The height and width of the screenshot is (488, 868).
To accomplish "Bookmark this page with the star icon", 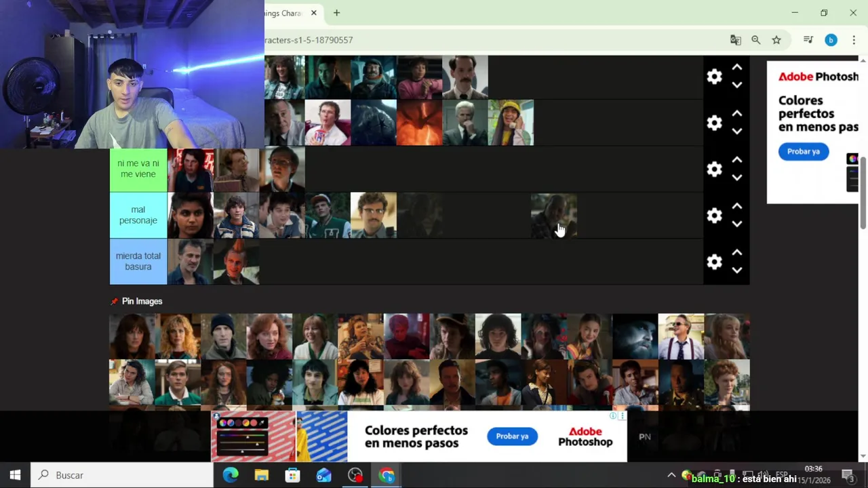I will click(x=776, y=40).
